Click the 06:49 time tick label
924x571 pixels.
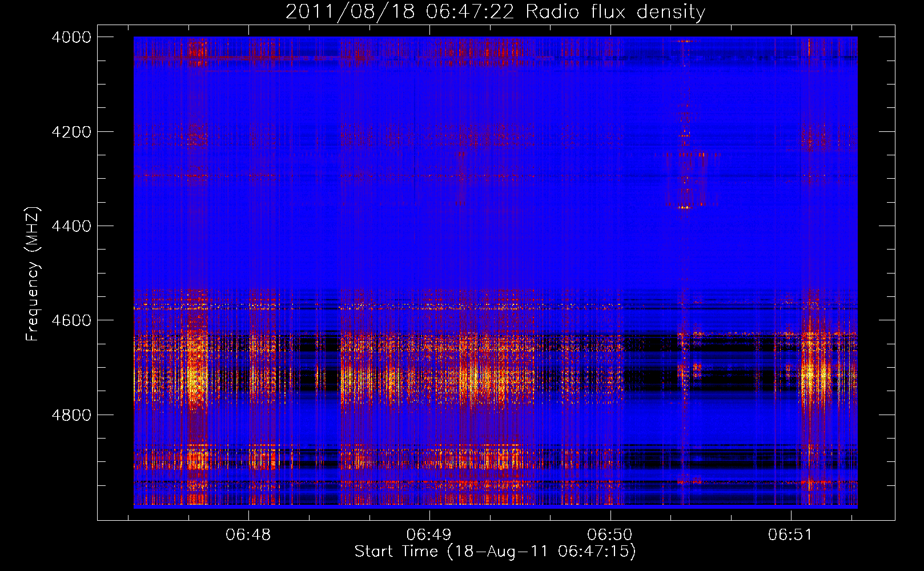pyautogui.click(x=429, y=535)
